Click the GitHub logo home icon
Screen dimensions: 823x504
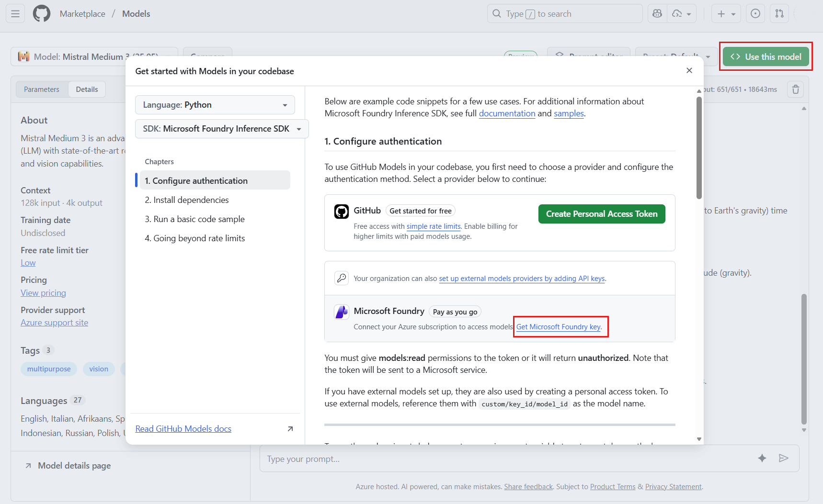pyautogui.click(x=42, y=14)
